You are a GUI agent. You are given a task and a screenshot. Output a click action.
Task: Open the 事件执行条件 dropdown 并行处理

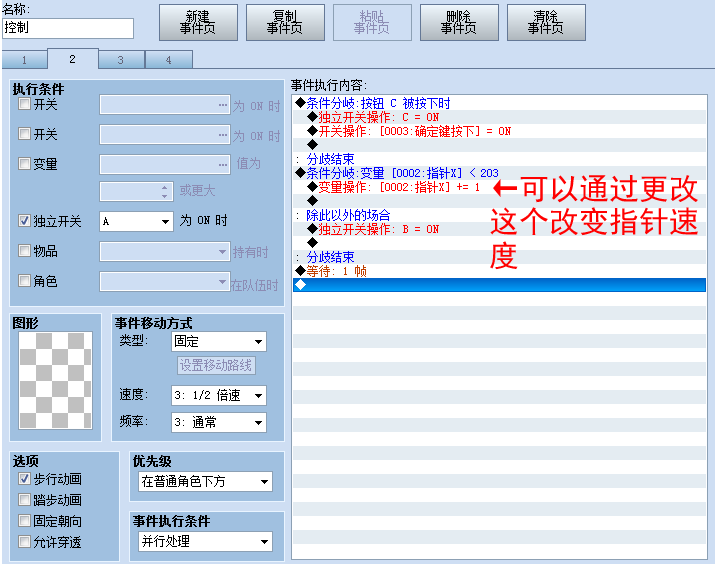point(205,542)
